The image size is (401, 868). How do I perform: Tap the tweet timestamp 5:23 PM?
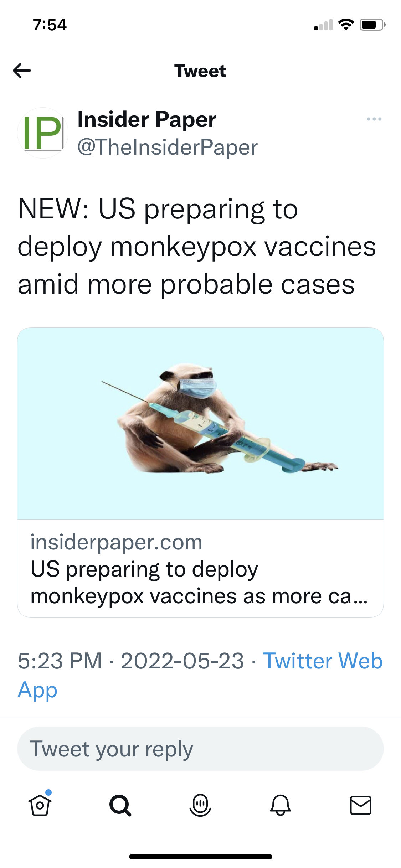pyautogui.click(x=60, y=661)
